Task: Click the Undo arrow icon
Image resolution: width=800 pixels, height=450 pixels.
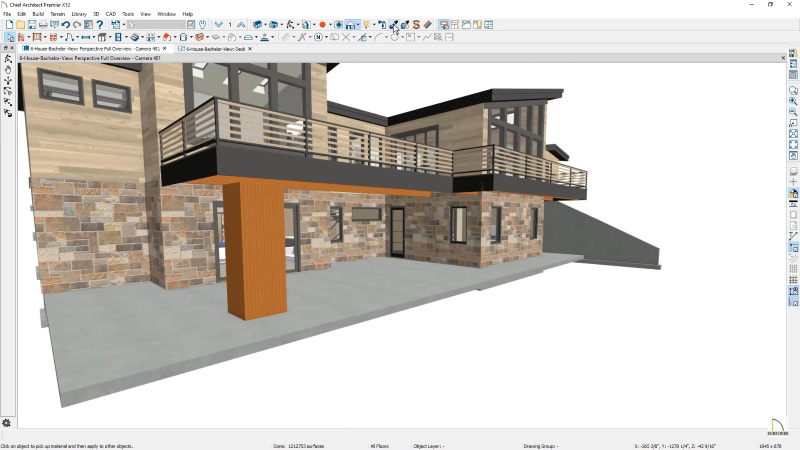Action: pos(65,24)
